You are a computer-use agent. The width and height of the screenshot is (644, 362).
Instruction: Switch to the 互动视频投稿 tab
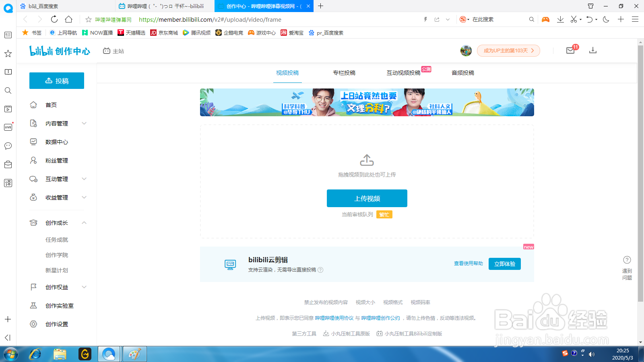(404, 73)
